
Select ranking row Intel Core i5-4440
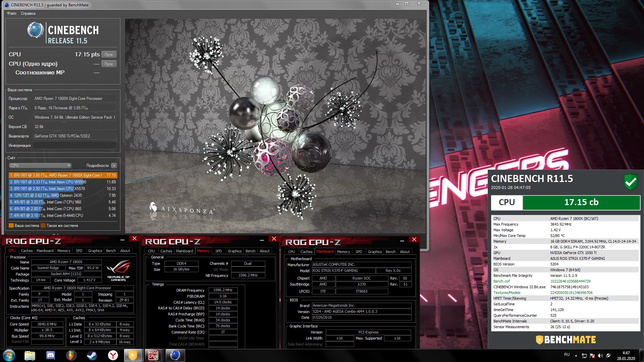pyautogui.click(x=63, y=216)
